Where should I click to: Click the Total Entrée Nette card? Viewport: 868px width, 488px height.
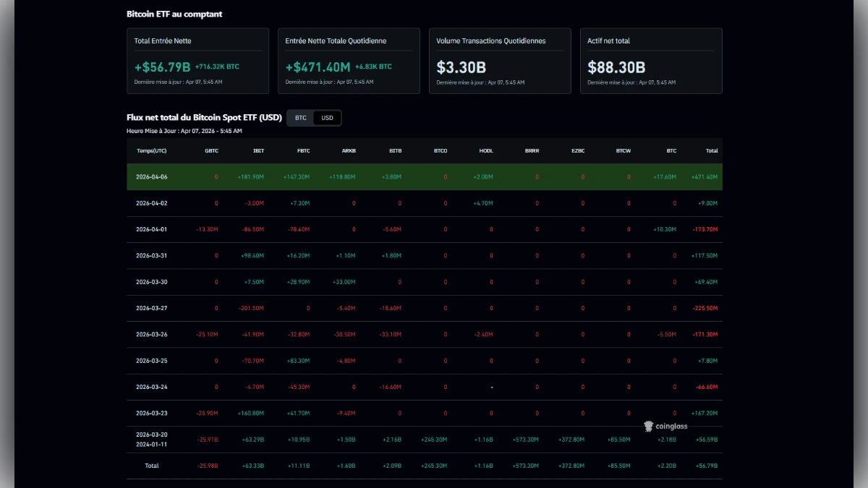(197, 61)
